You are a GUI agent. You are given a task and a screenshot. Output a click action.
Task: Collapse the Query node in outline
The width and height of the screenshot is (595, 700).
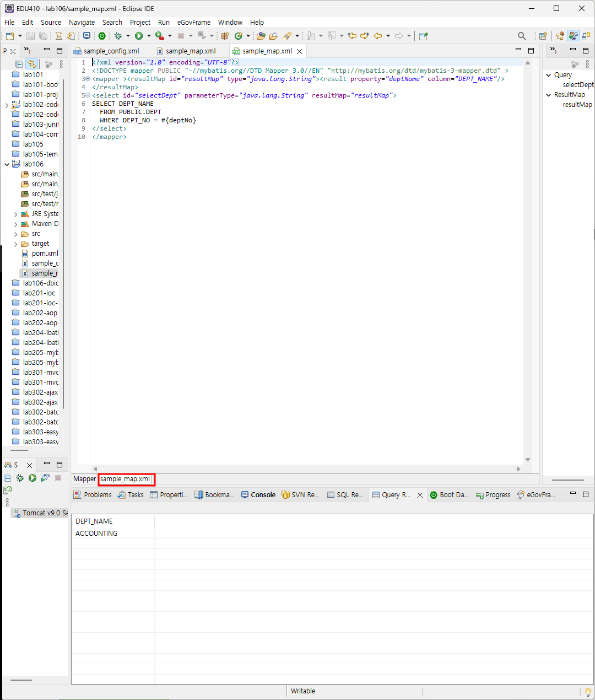[549, 75]
